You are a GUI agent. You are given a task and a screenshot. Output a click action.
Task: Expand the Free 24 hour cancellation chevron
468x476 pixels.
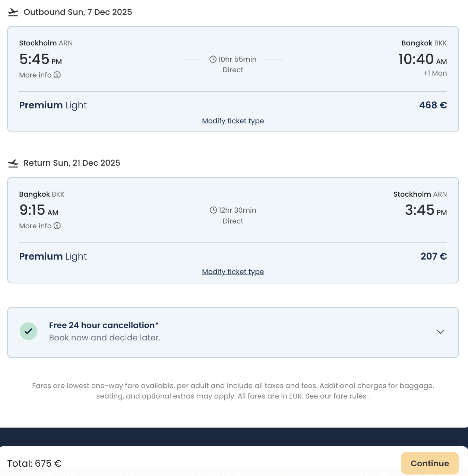[440, 332]
